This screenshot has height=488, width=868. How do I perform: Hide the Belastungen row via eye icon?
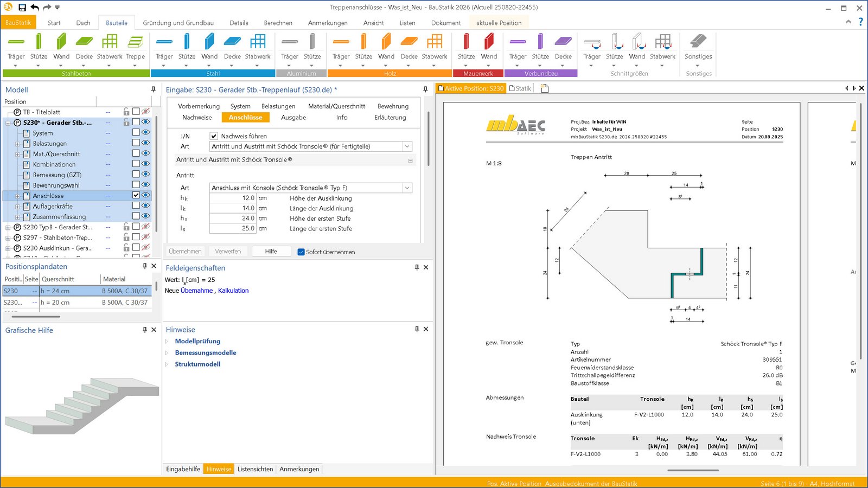(x=145, y=143)
